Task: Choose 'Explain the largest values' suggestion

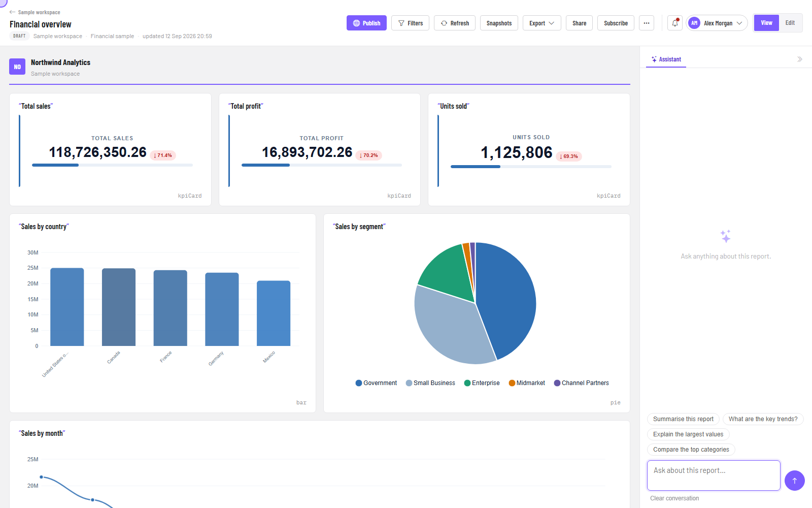Action: coord(688,434)
